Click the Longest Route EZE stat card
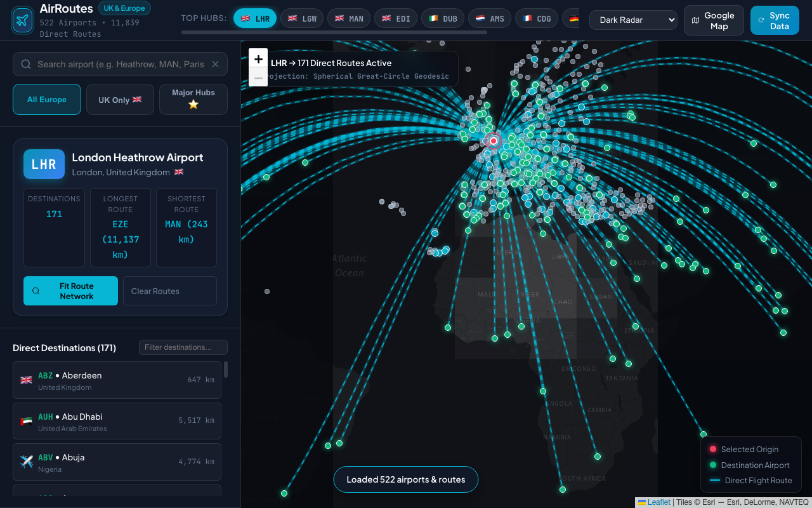812x508 pixels. tap(121, 227)
